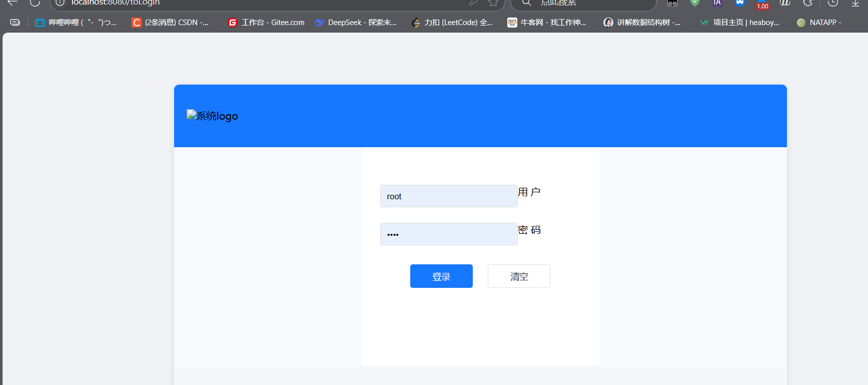
Task: Click the purple IA extension icon
Action: pos(717,3)
